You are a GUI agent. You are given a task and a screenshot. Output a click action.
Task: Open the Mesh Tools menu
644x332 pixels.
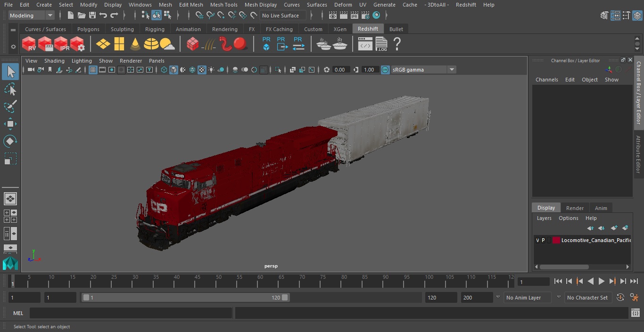(223, 5)
